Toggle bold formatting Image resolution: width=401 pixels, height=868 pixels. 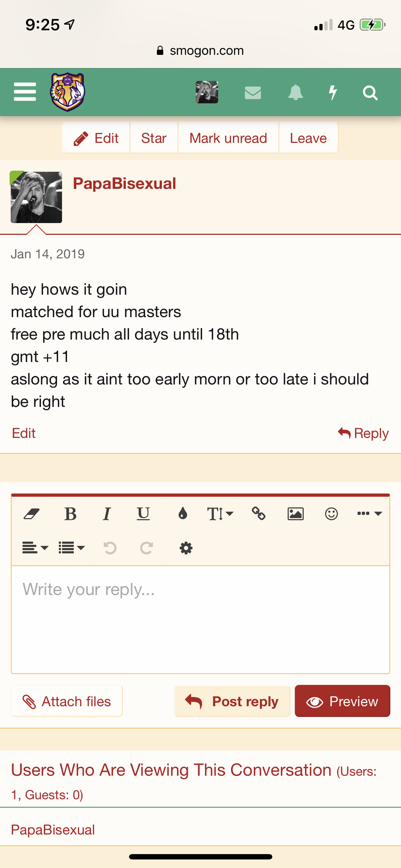pos(71,514)
